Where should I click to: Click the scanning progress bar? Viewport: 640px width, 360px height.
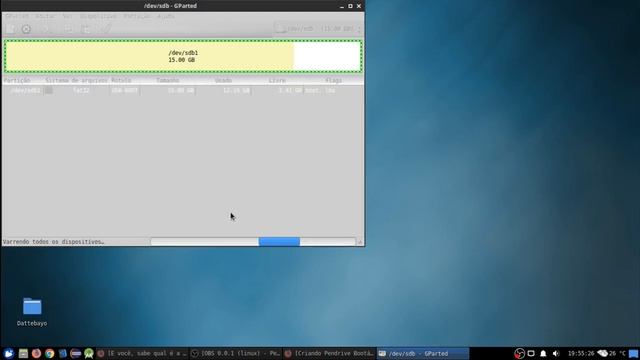(253, 242)
